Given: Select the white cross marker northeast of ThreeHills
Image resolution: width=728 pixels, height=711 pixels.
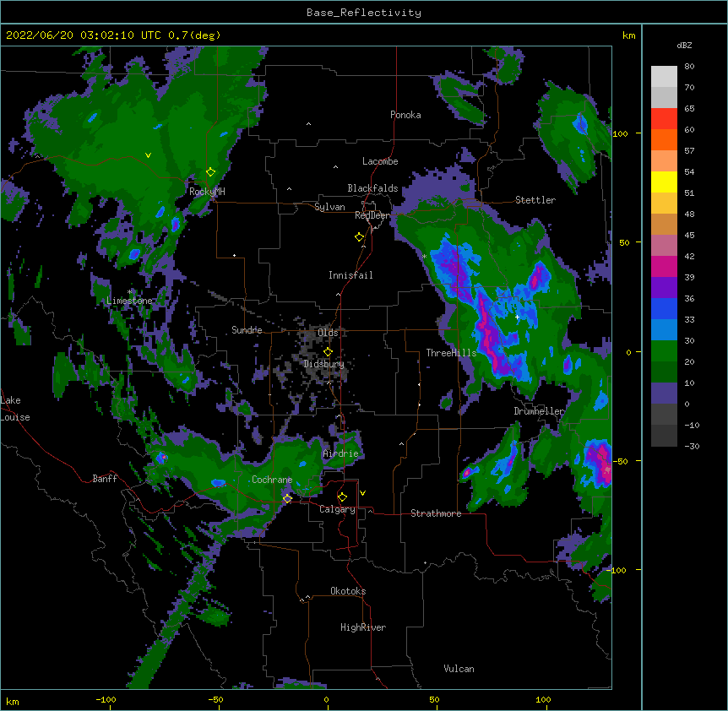Looking at the screenshot, I should click(x=517, y=317).
